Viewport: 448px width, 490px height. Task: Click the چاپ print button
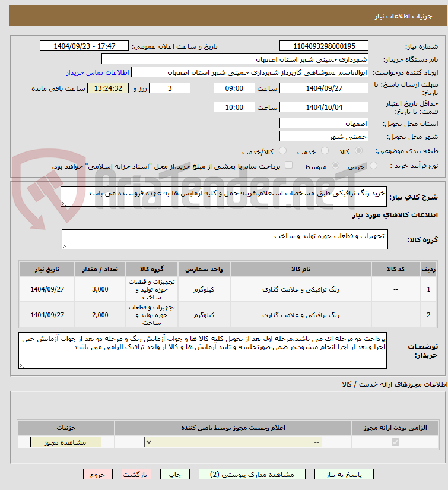175,474
